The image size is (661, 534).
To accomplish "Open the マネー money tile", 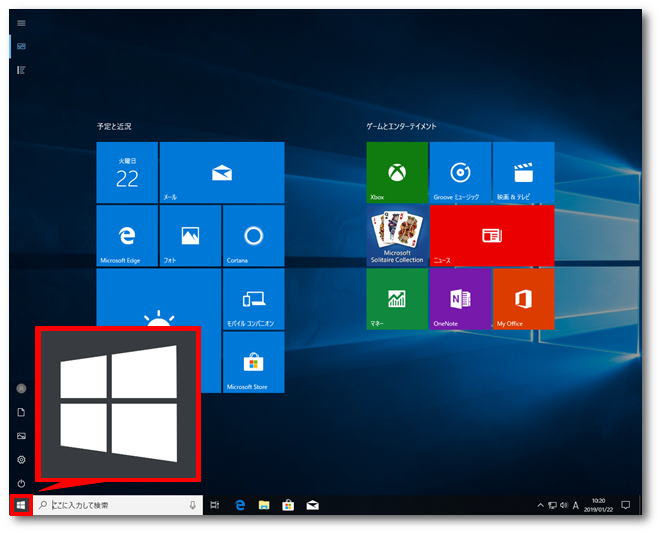I will click(397, 299).
